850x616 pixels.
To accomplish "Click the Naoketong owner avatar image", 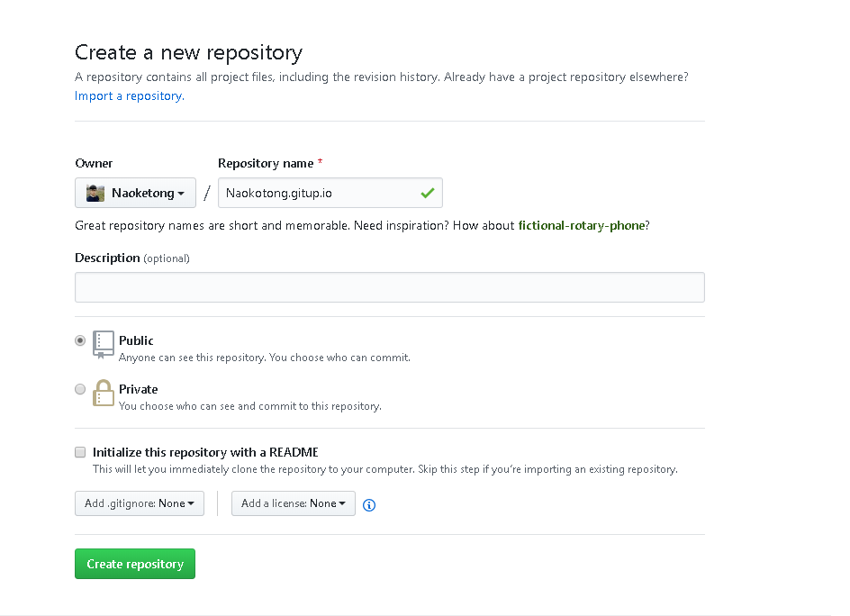I will point(95,193).
